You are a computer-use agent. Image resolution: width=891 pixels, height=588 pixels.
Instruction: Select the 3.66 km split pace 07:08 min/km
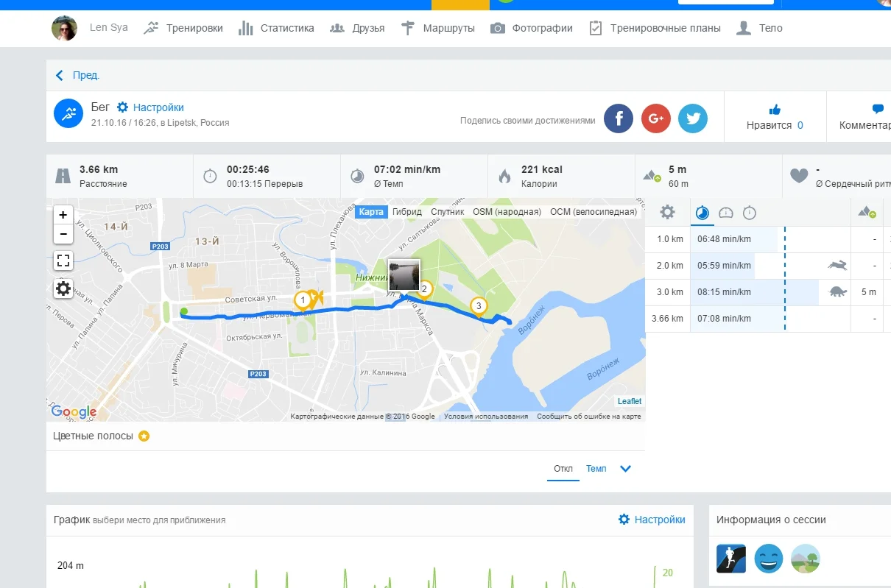pos(724,319)
